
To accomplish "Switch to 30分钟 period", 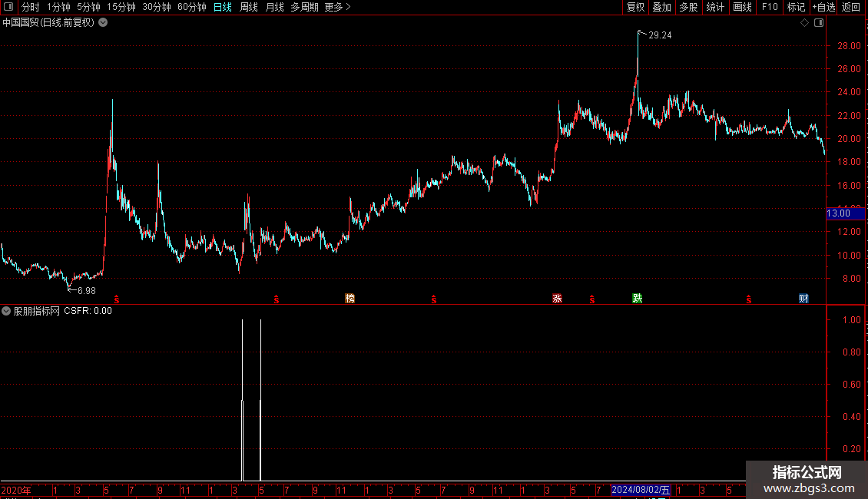I will [157, 7].
